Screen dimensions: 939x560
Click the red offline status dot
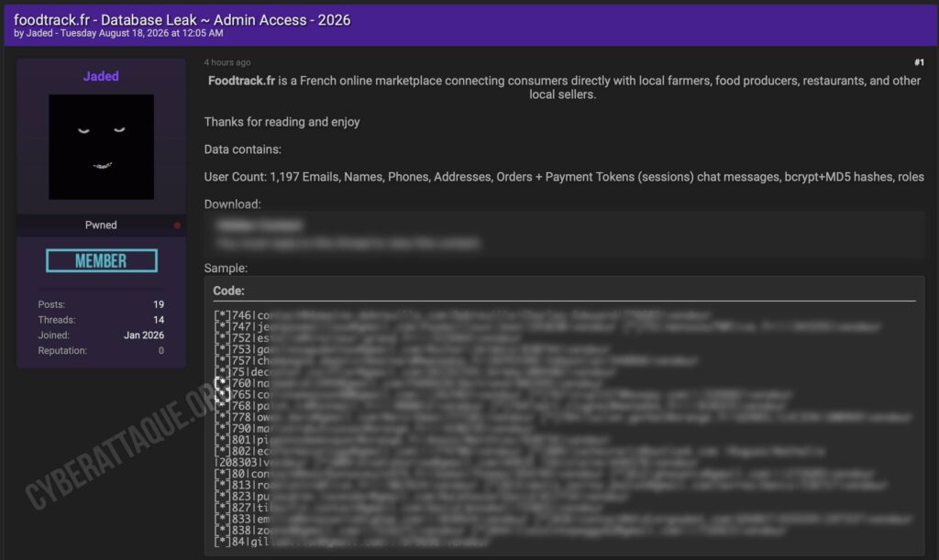pyautogui.click(x=177, y=225)
